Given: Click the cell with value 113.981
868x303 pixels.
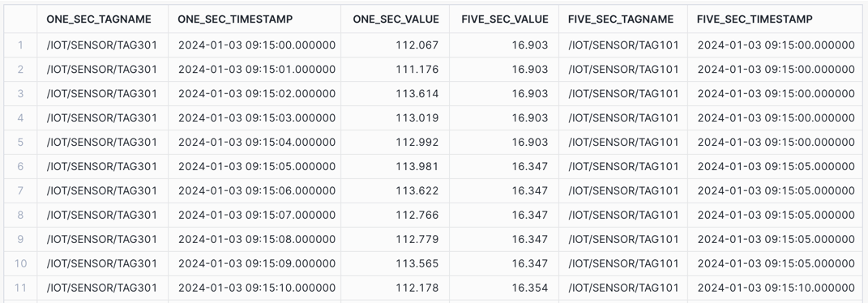Looking at the screenshot, I should click(x=395, y=166).
